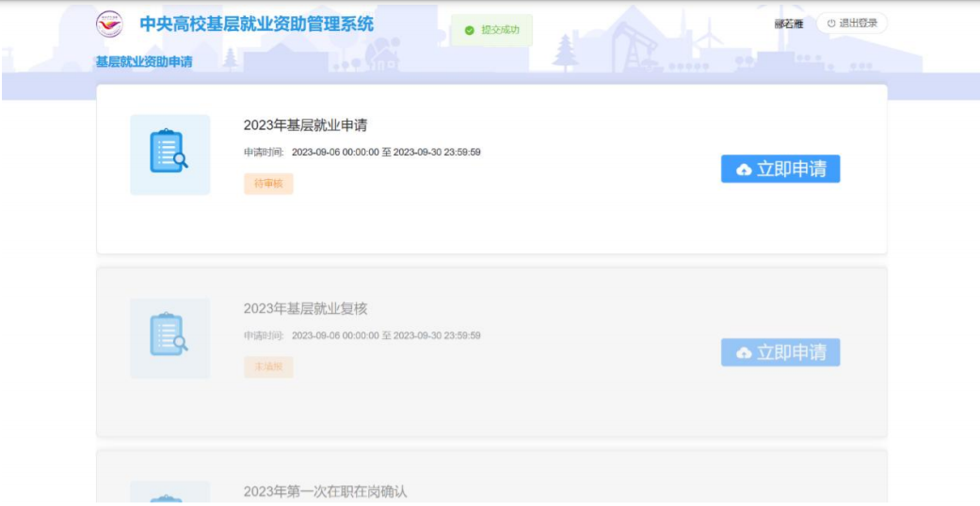Viewport: 980px width, 506px height.
Task: Click the status tag under 2023年基层就业复核
Action: 268,367
